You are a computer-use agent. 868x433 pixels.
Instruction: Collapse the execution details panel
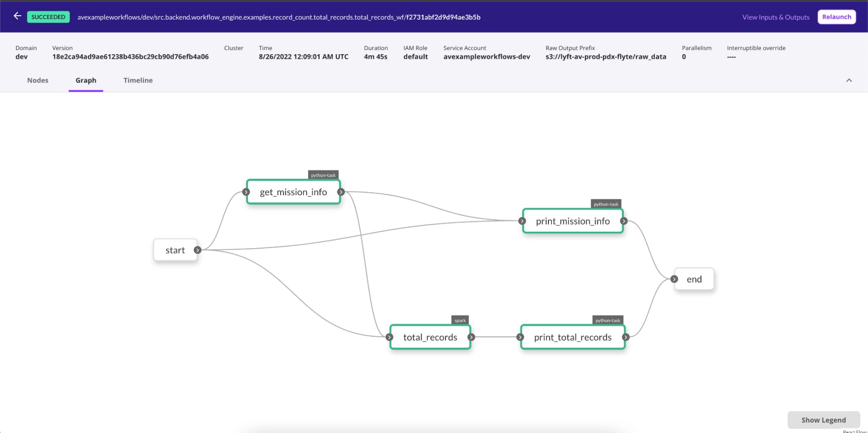[849, 80]
